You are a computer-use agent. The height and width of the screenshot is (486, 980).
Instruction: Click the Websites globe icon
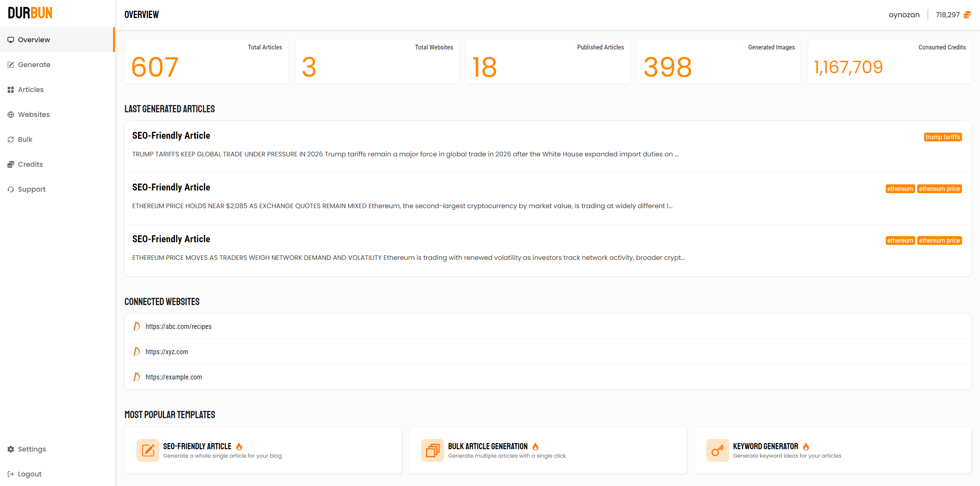[x=11, y=115]
